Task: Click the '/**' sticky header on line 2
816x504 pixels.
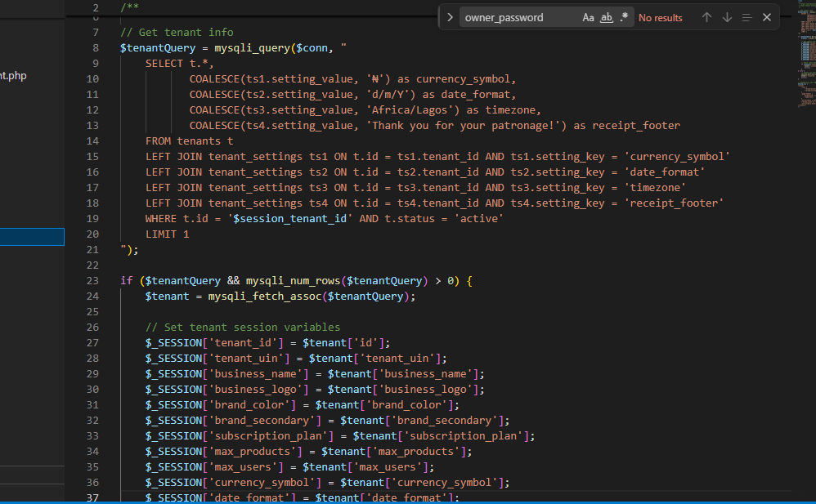Action: click(129, 7)
